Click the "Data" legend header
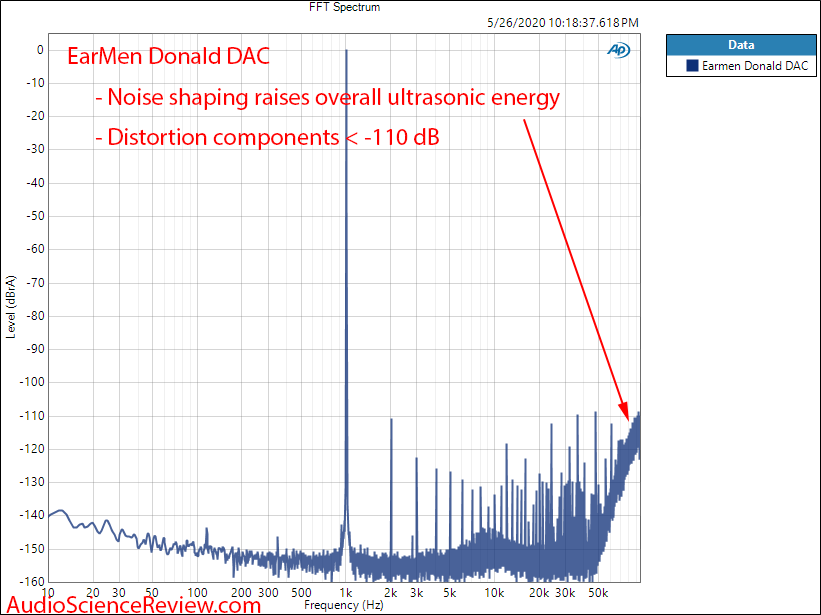Screen dimensions: 821x615 click(x=741, y=45)
